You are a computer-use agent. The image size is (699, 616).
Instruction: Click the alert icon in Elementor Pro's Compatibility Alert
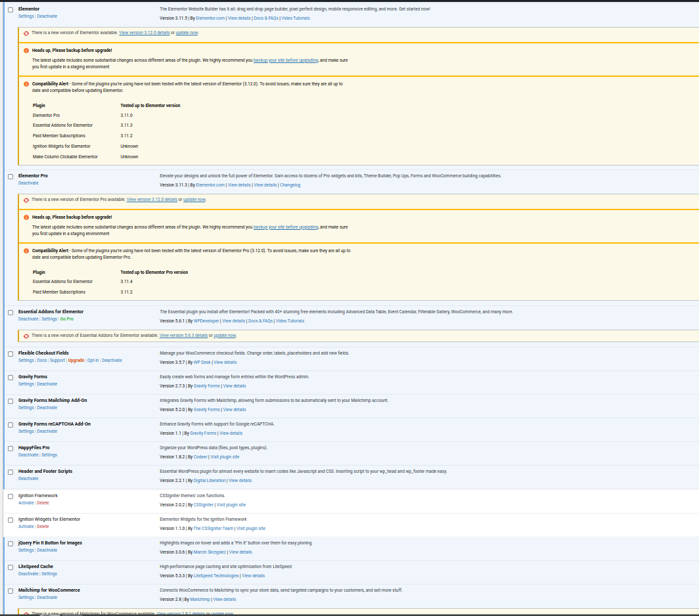(x=26, y=251)
